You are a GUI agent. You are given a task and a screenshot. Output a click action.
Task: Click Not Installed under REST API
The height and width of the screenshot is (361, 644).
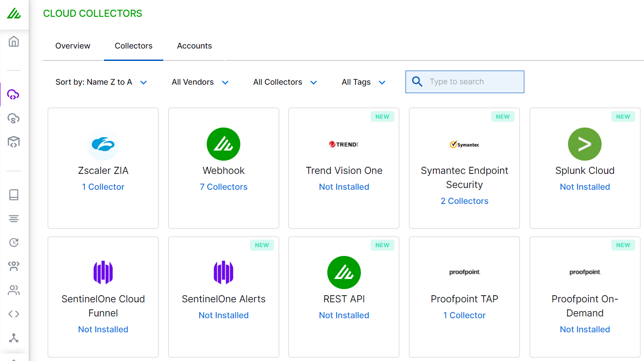pyautogui.click(x=344, y=315)
